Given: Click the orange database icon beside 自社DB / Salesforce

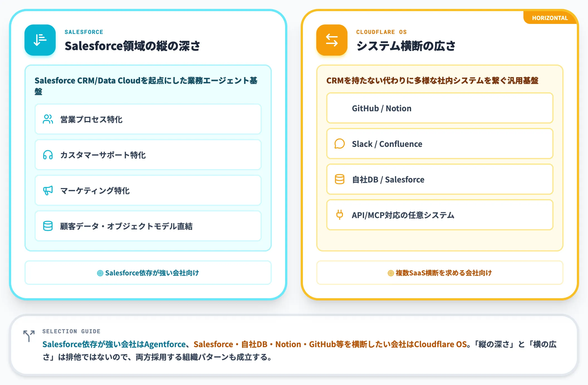Looking at the screenshot, I should [340, 179].
